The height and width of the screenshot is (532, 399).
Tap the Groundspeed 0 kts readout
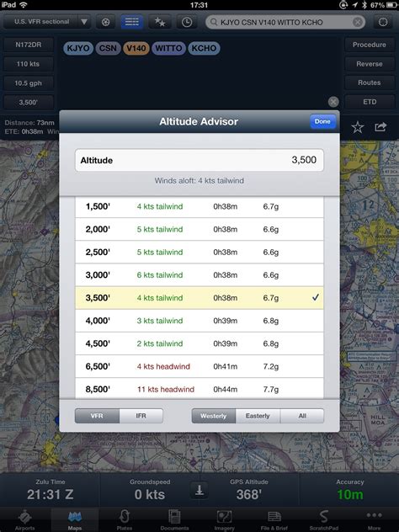tap(150, 490)
